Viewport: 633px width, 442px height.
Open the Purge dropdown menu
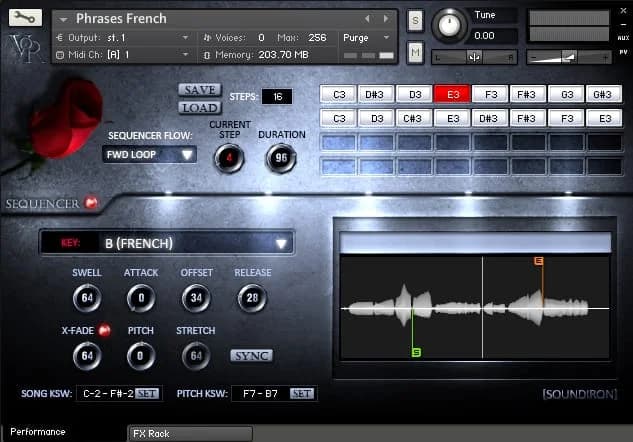coord(367,37)
